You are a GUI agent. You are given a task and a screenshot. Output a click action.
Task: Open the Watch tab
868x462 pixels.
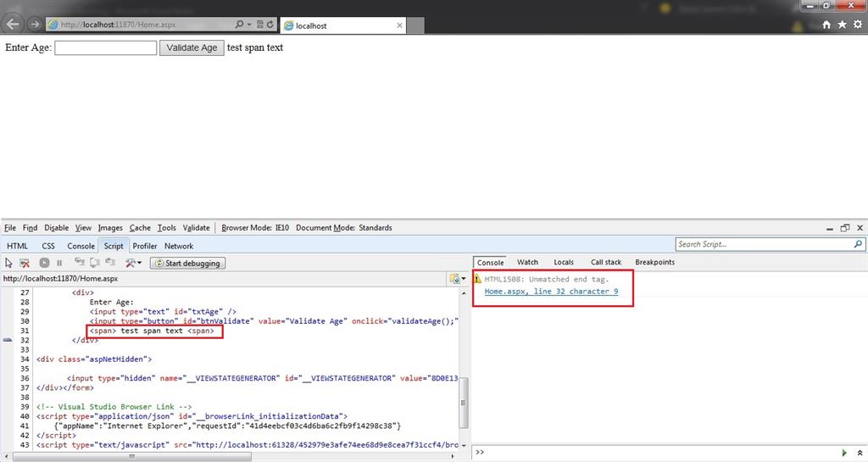tap(527, 262)
